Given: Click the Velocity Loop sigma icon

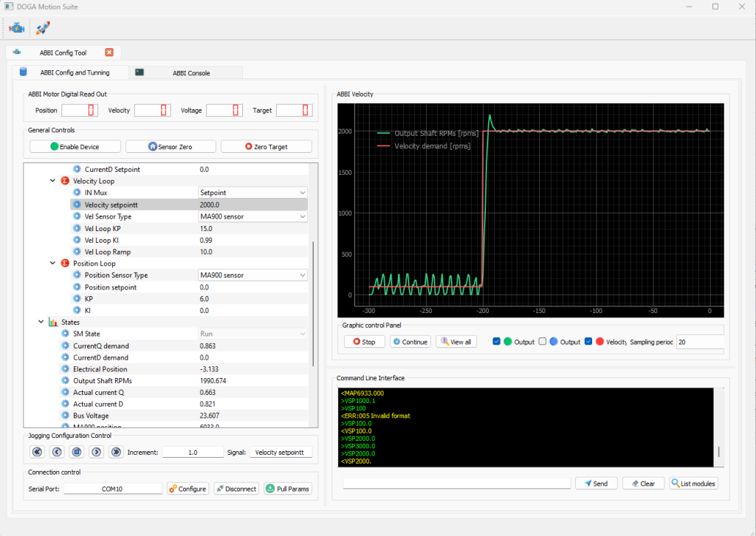Looking at the screenshot, I should [x=65, y=181].
